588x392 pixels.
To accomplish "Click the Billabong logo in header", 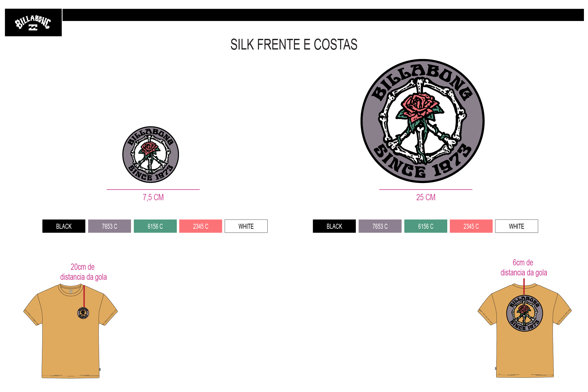I will click(x=33, y=23).
